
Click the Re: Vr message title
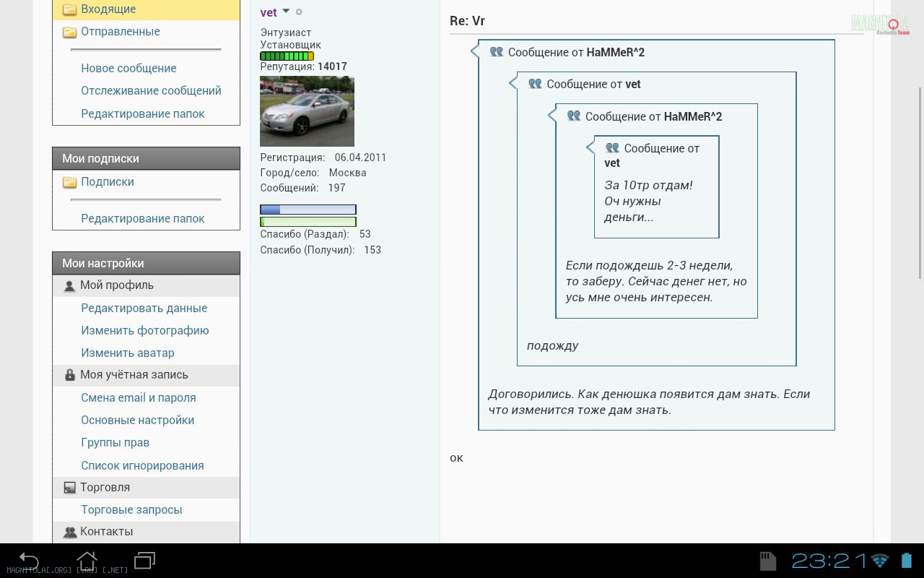point(467,21)
